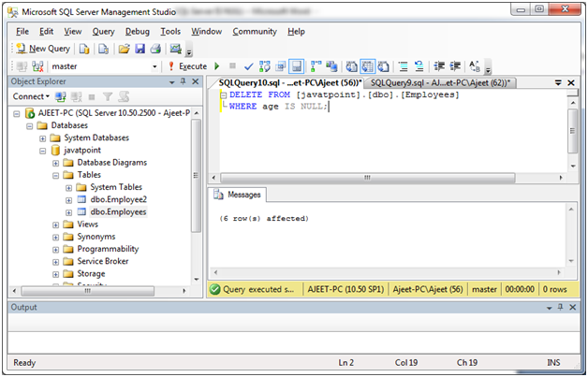588x377 pixels.
Task: Open the Help menu
Action: click(x=296, y=32)
